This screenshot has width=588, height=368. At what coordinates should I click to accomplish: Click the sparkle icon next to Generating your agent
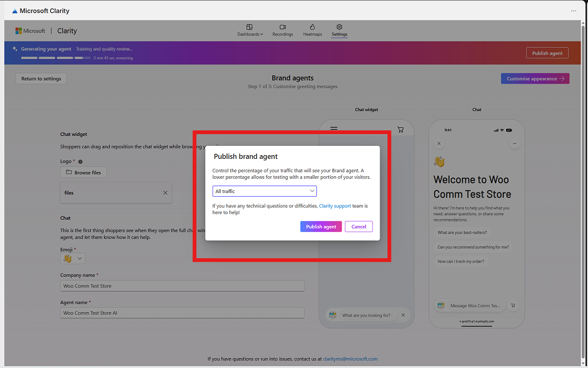click(x=15, y=49)
